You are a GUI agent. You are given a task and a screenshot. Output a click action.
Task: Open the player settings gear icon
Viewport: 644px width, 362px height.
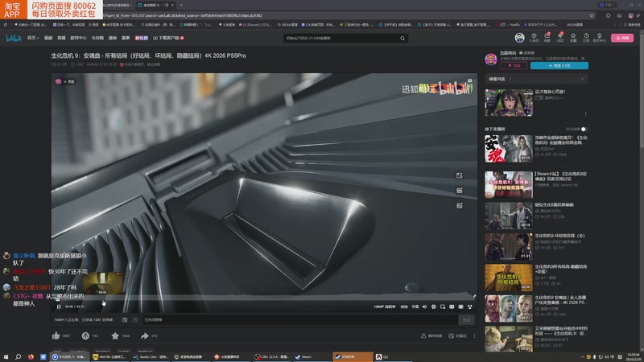pyautogui.click(x=434, y=306)
